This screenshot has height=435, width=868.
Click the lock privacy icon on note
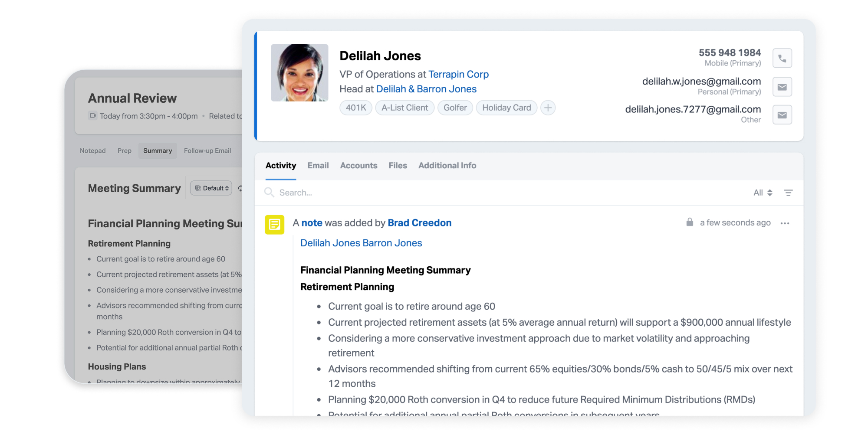tap(690, 222)
